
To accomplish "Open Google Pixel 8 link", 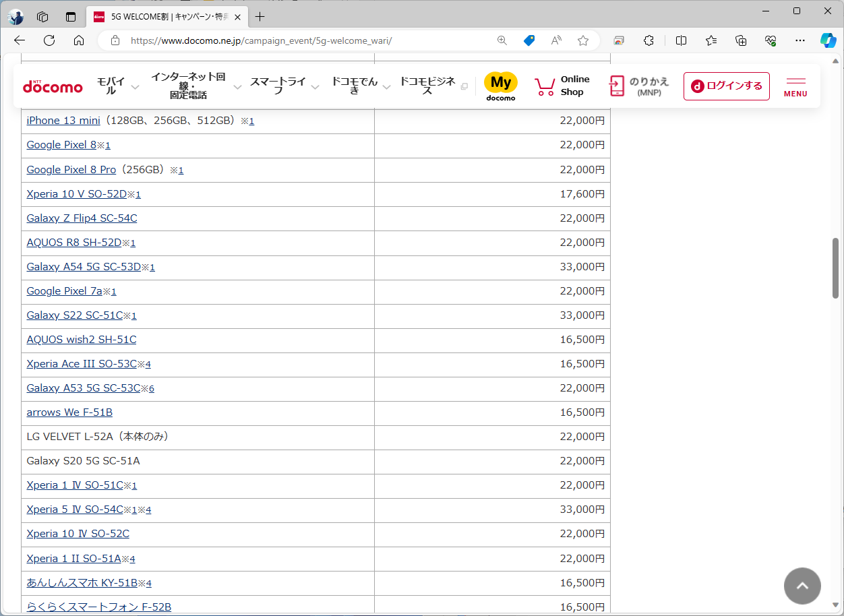I will pos(61,145).
